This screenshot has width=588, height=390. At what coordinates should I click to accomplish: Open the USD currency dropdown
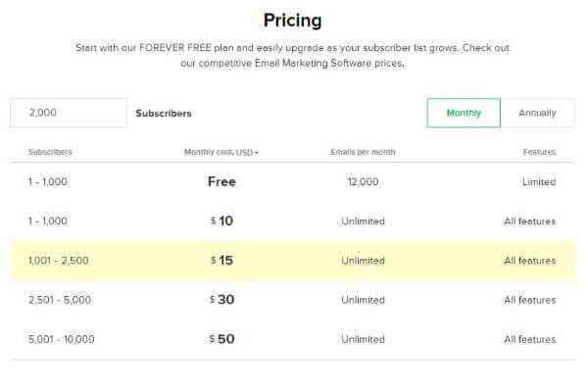pos(247,152)
